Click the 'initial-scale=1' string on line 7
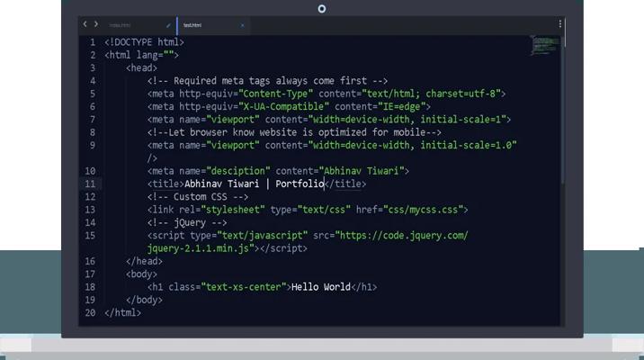The width and height of the screenshot is (644, 360). (x=463, y=120)
